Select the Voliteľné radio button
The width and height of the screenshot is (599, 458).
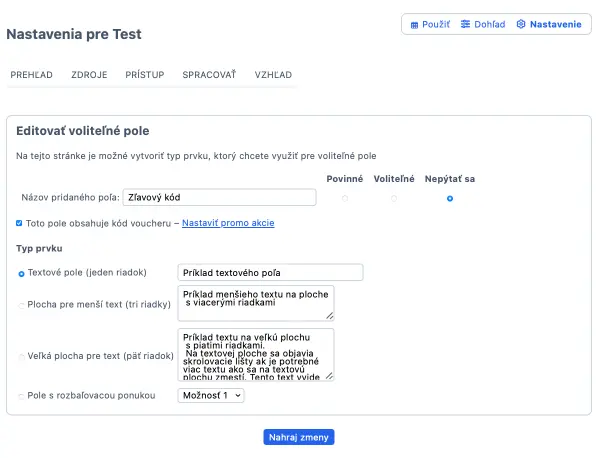(x=394, y=198)
